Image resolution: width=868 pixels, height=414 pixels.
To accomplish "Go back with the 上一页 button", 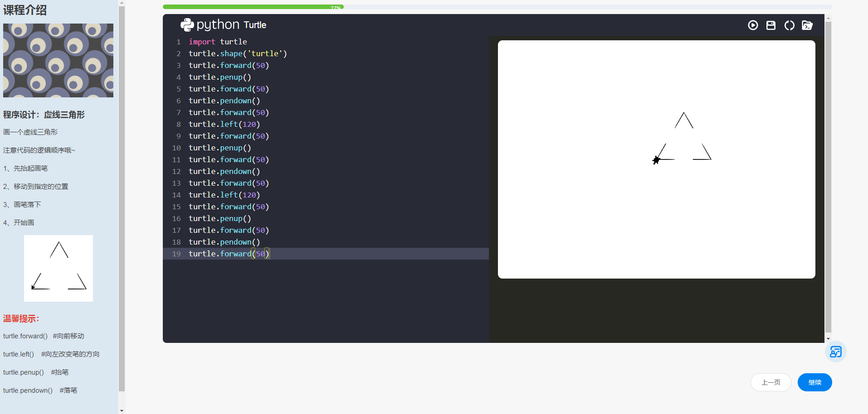I will 770,382.
